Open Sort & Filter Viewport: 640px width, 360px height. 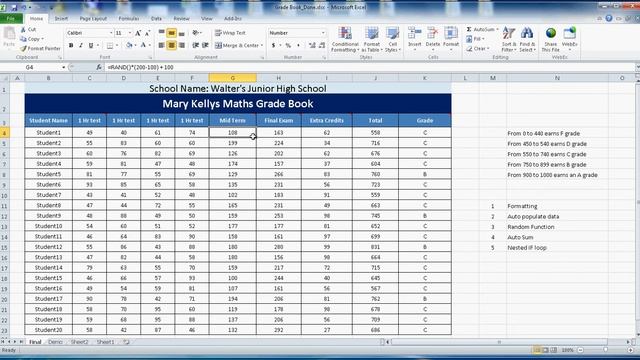pos(509,39)
